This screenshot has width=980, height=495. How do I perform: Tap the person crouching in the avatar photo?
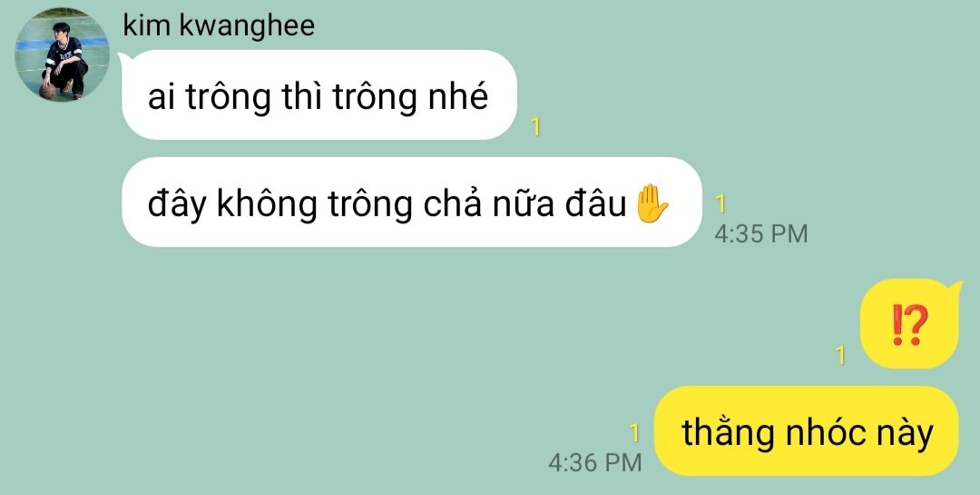64,61
